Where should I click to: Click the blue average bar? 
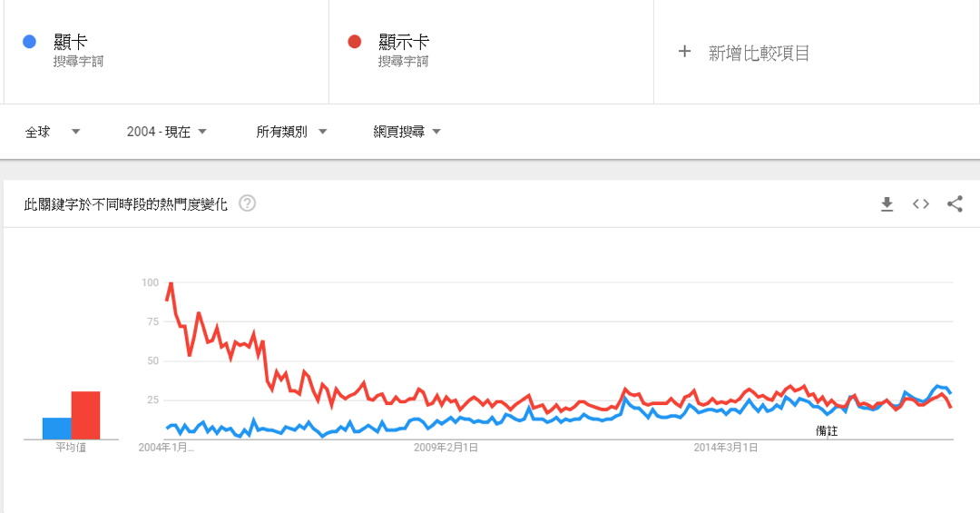(x=57, y=429)
